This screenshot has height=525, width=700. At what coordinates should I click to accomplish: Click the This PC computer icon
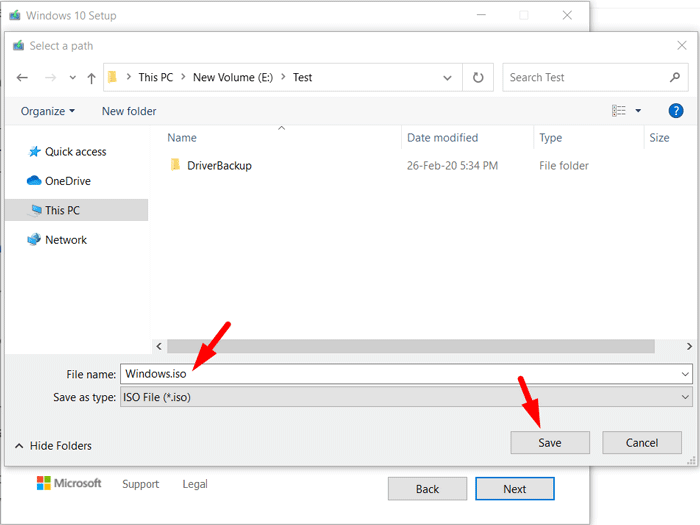coord(34,210)
